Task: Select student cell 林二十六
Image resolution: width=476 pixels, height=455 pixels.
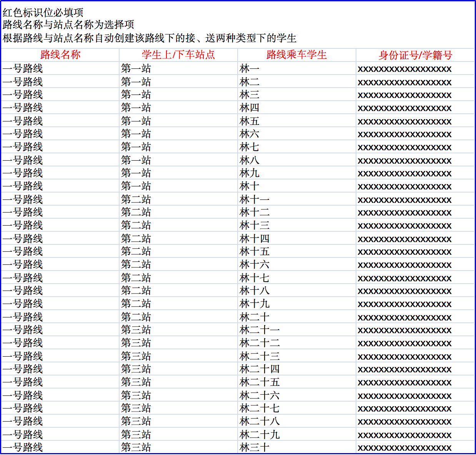Action: [297, 395]
